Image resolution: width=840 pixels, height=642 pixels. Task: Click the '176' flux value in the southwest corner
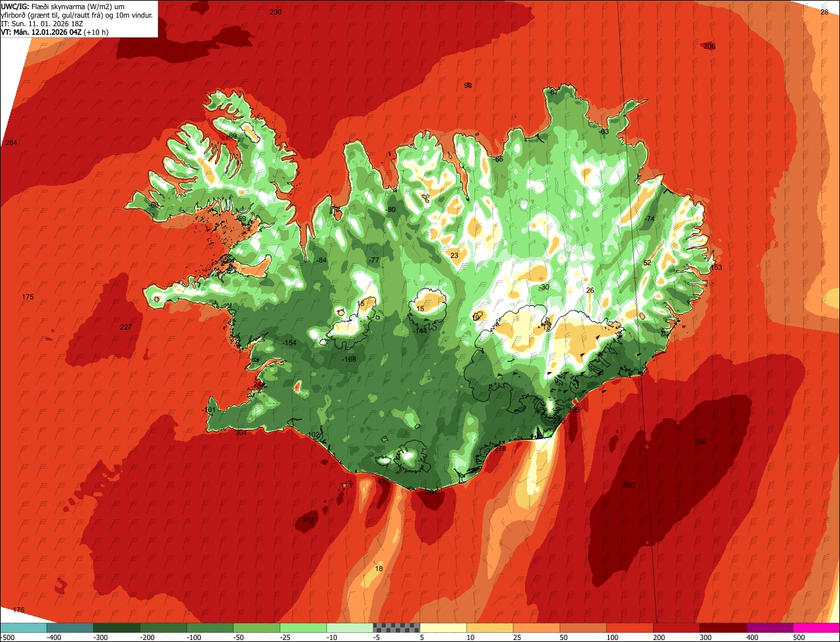18,610
